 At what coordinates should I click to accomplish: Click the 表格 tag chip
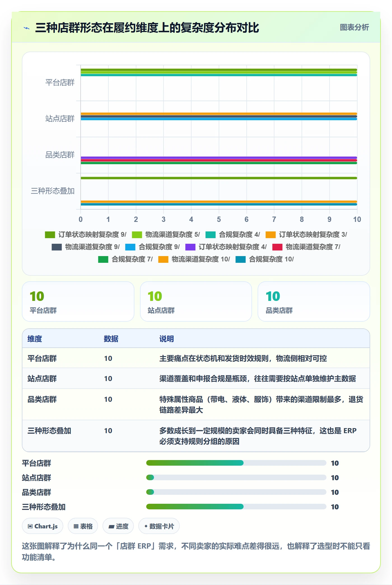point(83,526)
